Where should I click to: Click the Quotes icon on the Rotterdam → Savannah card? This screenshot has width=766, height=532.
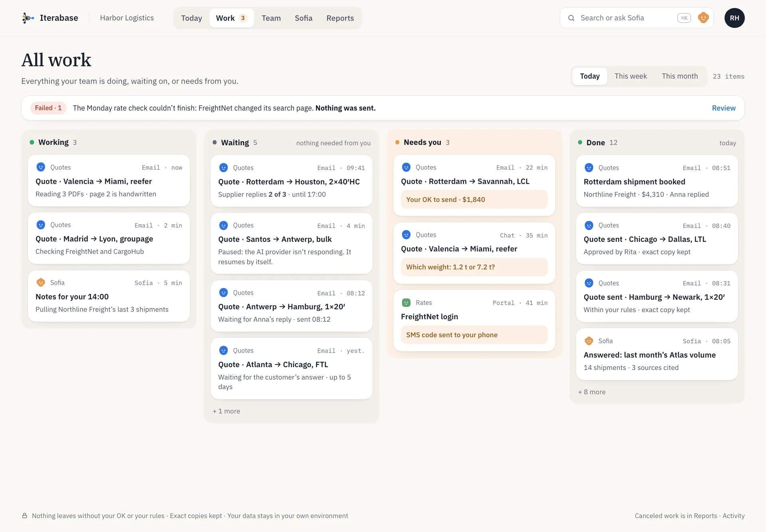406,167
